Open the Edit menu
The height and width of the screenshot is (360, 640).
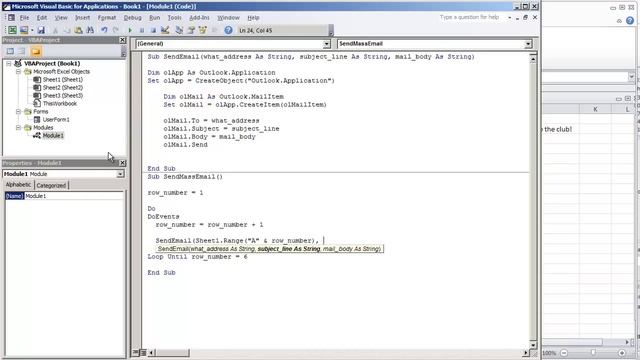pos(42,18)
